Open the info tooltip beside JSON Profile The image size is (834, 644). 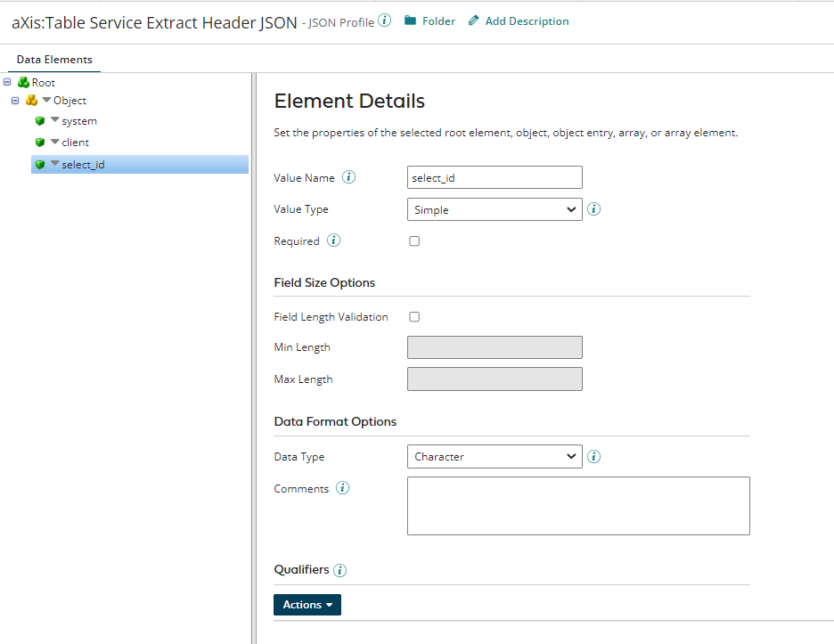pos(384,20)
